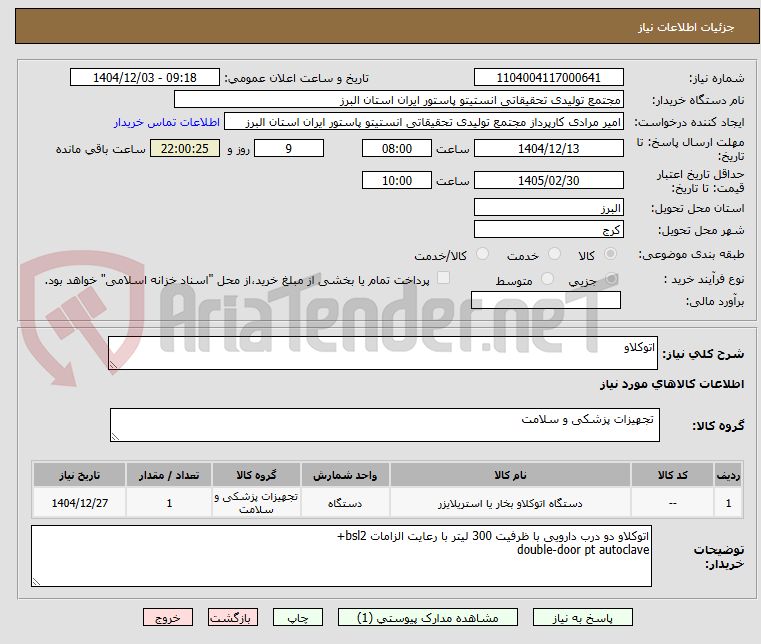Click the تاریخ نیاز column header
761x644 pixels.
click(80, 475)
